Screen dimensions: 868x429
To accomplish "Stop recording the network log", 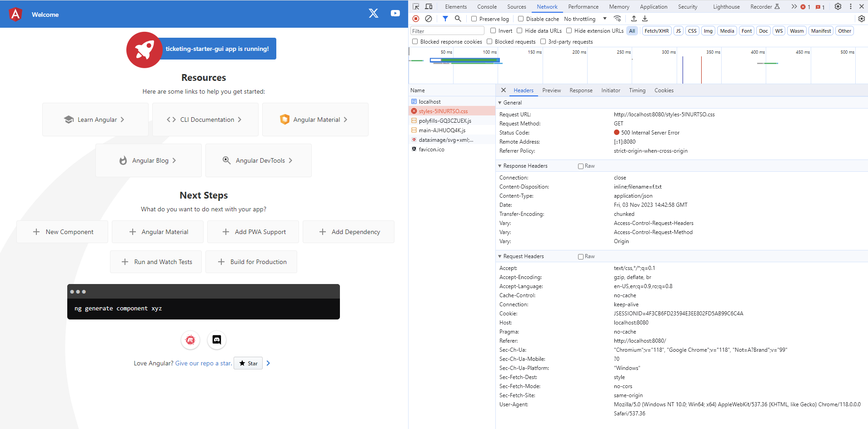I will pyautogui.click(x=415, y=19).
